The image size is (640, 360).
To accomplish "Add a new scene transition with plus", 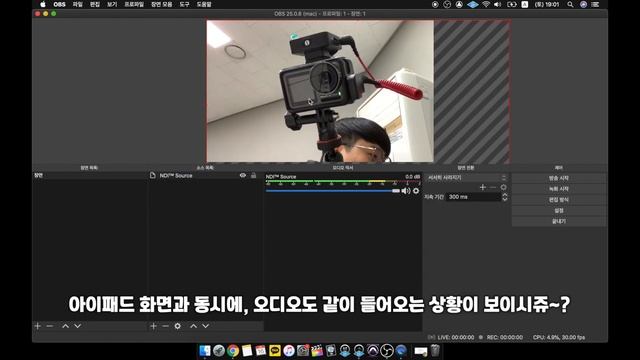I will click(x=483, y=187).
